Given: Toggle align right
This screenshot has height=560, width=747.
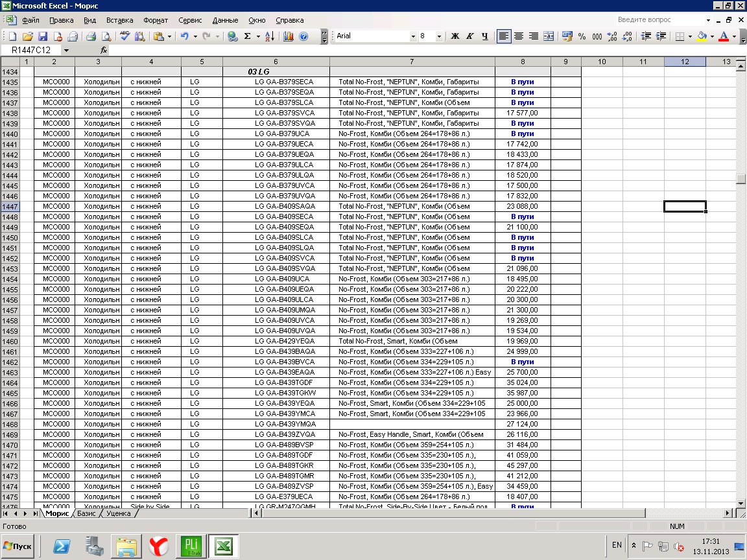Looking at the screenshot, I should tap(534, 36).
